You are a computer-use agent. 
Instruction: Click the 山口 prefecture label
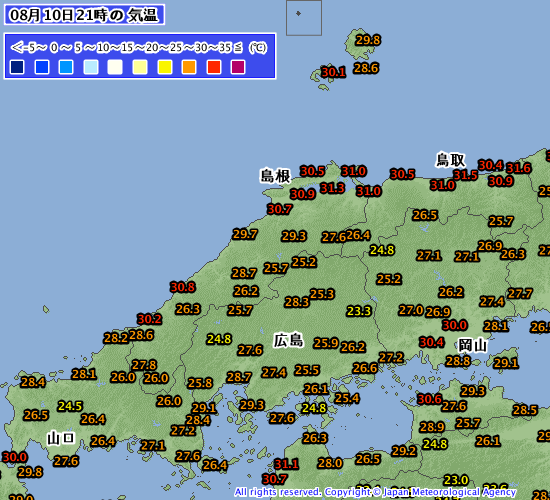click(x=61, y=439)
